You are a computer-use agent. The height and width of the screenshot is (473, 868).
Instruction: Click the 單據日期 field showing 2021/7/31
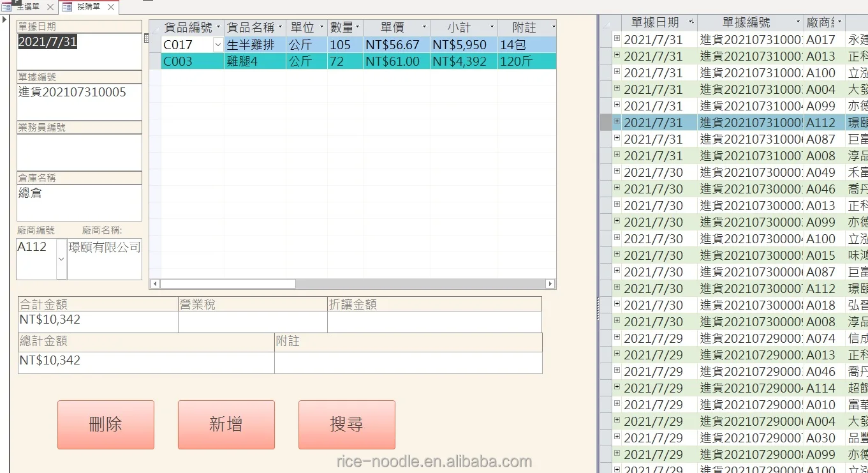[x=79, y=51]
